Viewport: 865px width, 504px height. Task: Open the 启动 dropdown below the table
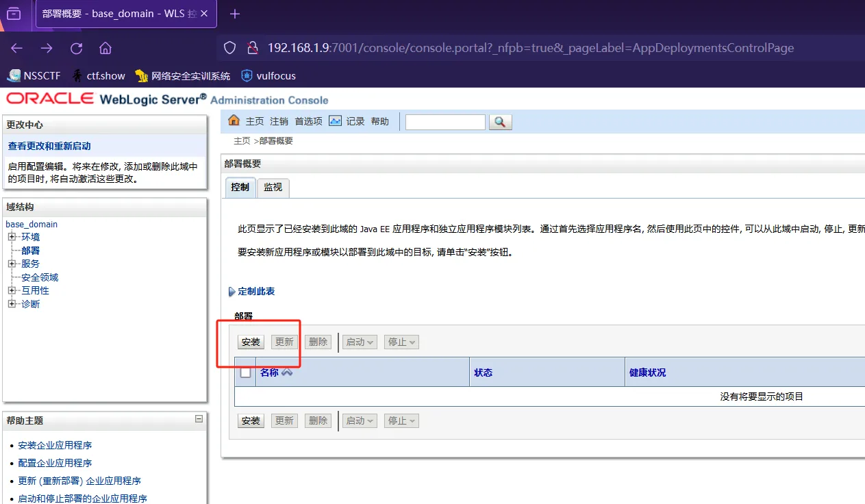click(360, 420)
